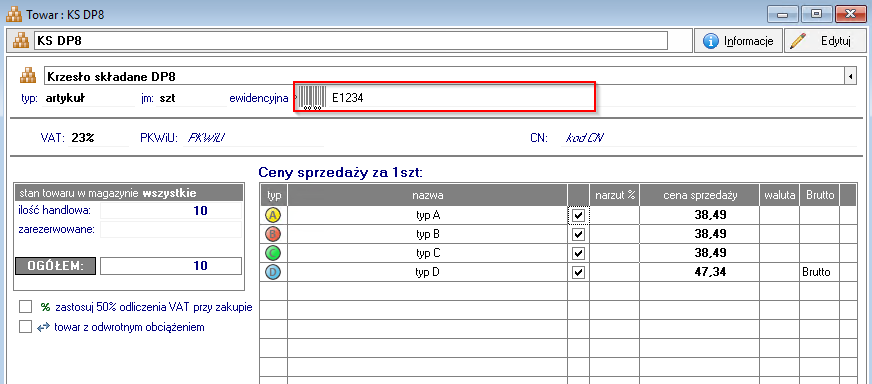Click the Brutto cell in typ D row
This screenshot has height=384, width=872.
[x=820, y=273]
